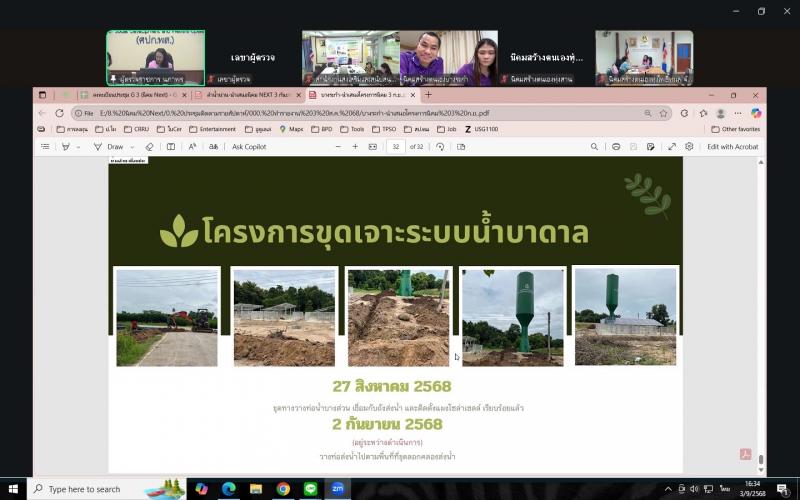The image size is (800, 500).
Task: Show hidden system tray icons chevron
Action: click(668, 489)
